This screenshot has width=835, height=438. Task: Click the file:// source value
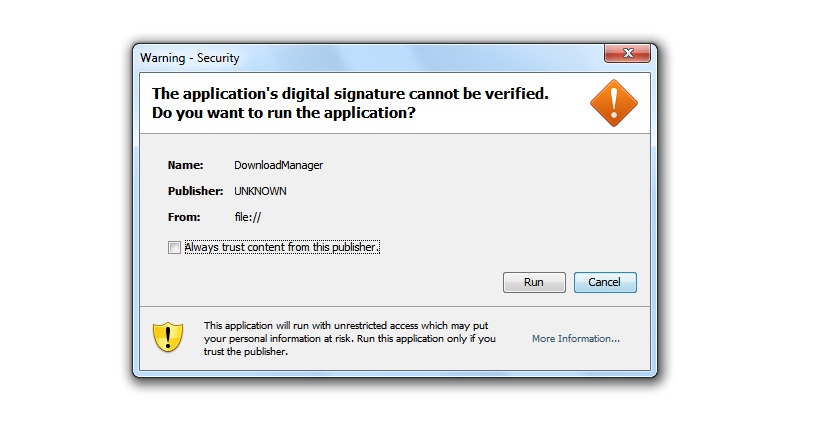pyautogui.click(x=248, y=217)
